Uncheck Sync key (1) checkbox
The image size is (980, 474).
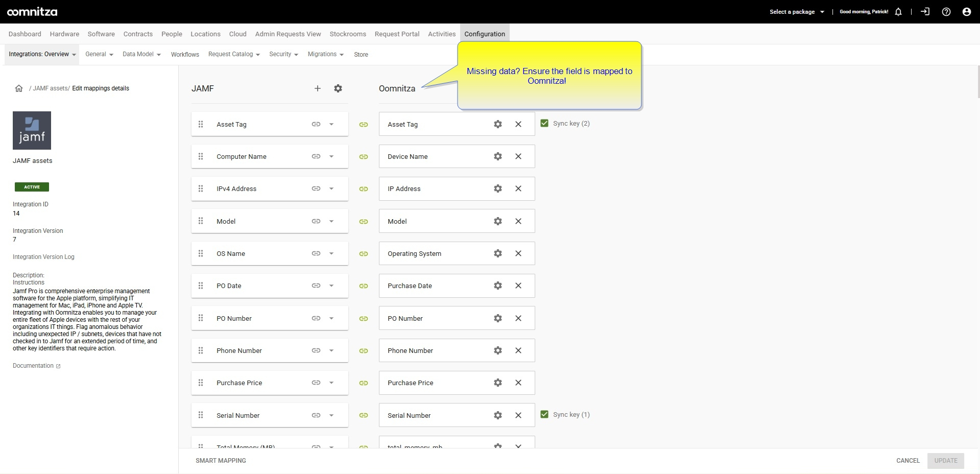[544, 414]
